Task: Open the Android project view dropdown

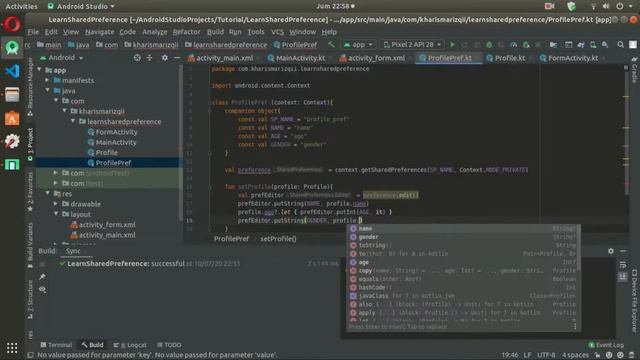Action: (x=61, y=58)
